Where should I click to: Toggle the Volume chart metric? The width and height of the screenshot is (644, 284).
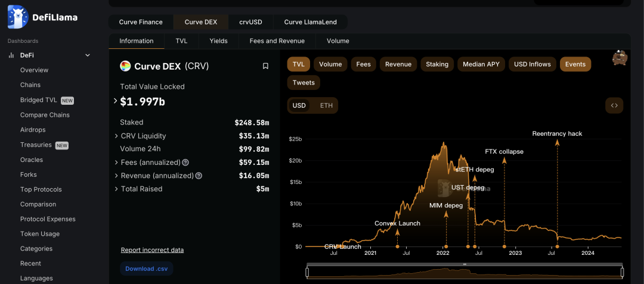(330, 64)
